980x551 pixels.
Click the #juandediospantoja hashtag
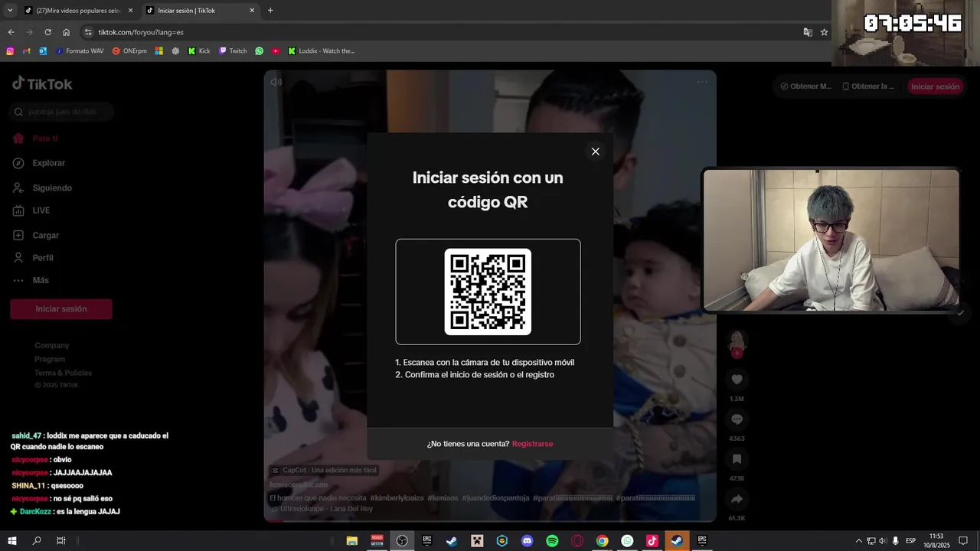495,497
